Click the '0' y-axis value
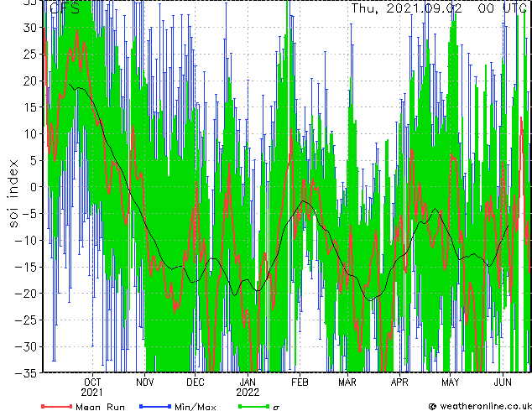 coord(34,187)
